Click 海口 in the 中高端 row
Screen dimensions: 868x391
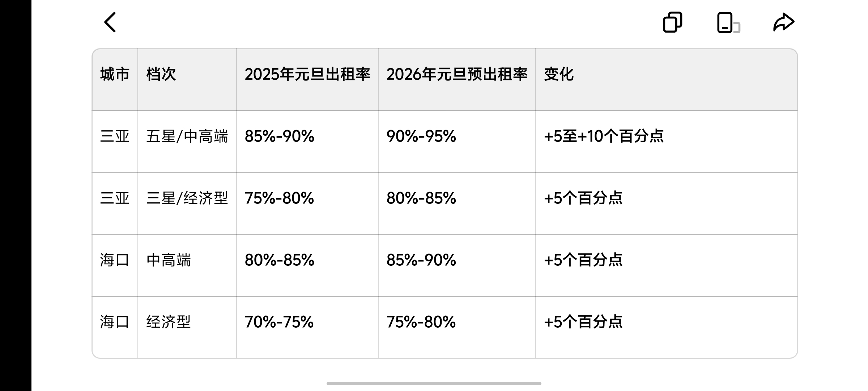click(115, 260)
